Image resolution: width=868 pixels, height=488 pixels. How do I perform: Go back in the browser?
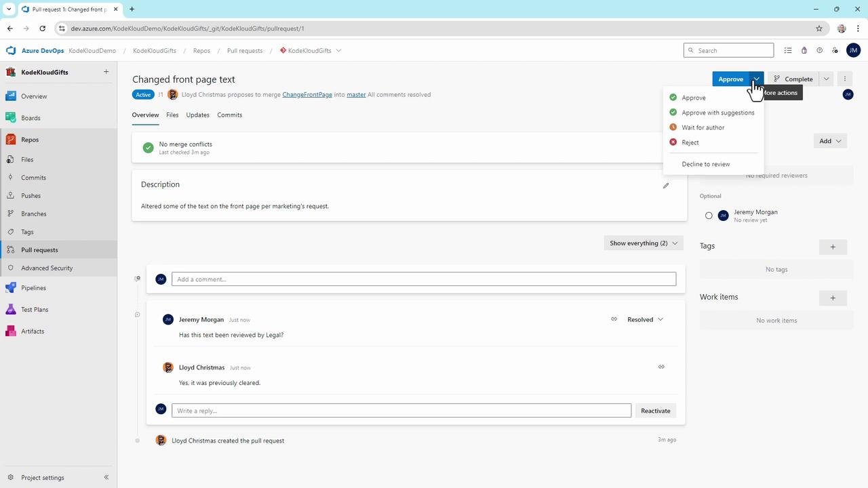[x=10, y=28]
